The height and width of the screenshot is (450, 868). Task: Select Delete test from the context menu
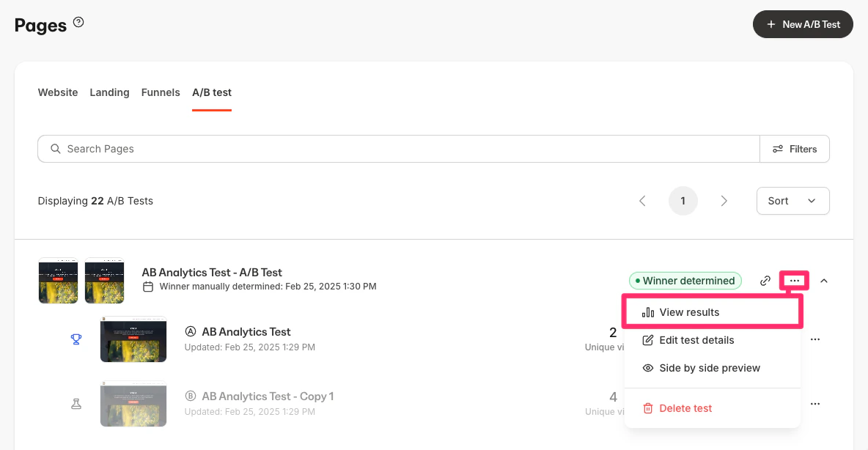(x=685, y=408)
